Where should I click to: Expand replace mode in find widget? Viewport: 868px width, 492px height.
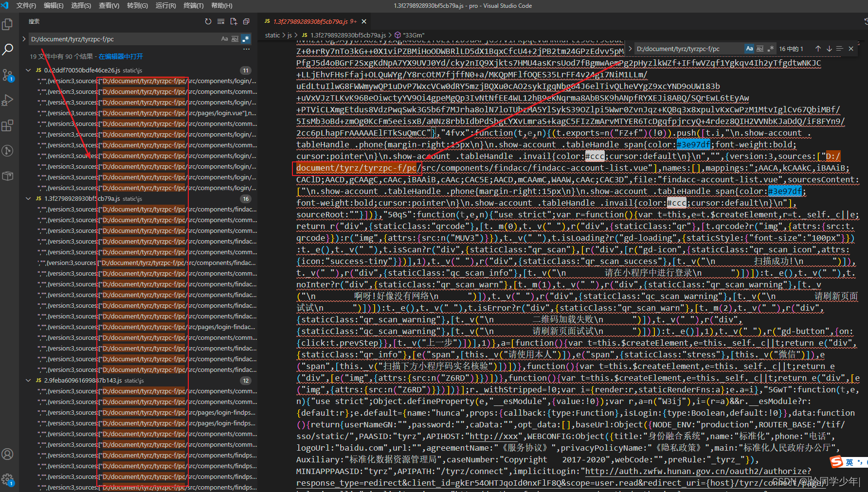pos(630,49)
